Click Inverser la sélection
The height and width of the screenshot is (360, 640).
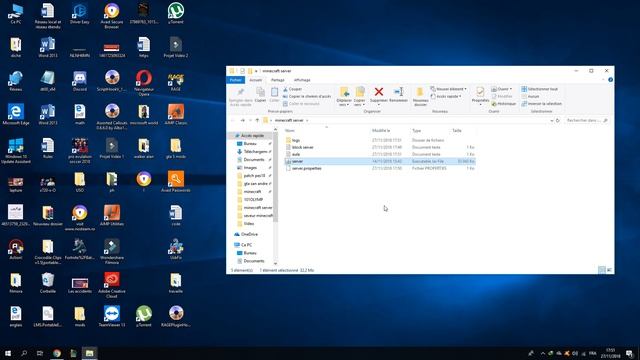542,104
